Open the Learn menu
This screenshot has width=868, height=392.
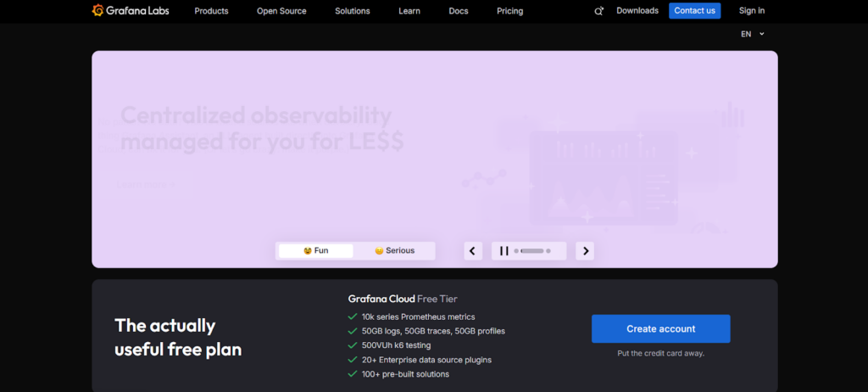409,11
